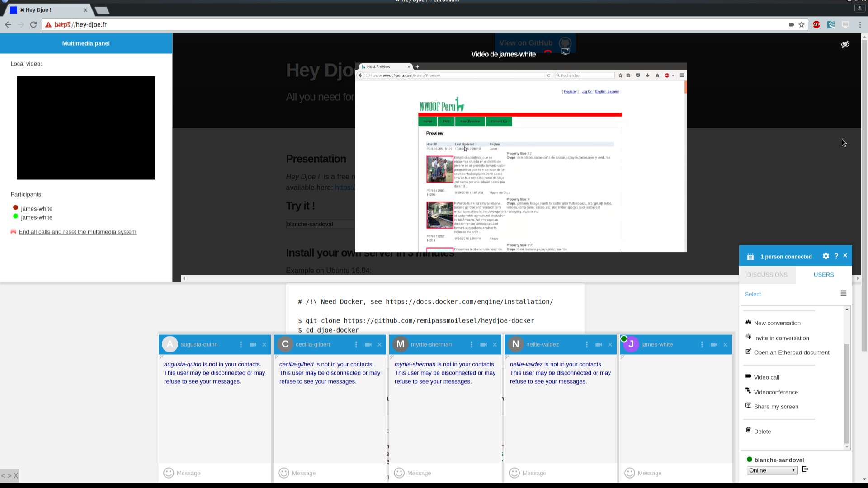Image resolution: width=868 pixels, height=488 pixels.
Task: Click the users menu vertical scrollbar
Action: (847, 393)
